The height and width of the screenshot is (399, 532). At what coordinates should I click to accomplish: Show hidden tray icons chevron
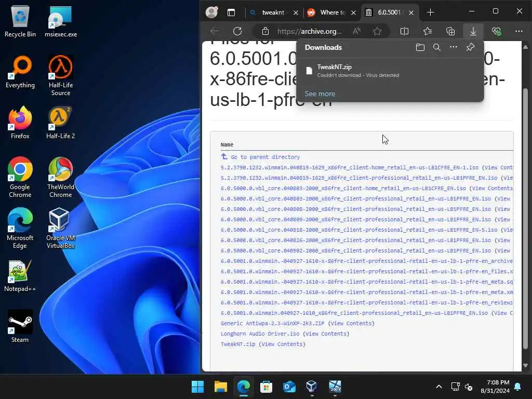(x=438, y=387)
